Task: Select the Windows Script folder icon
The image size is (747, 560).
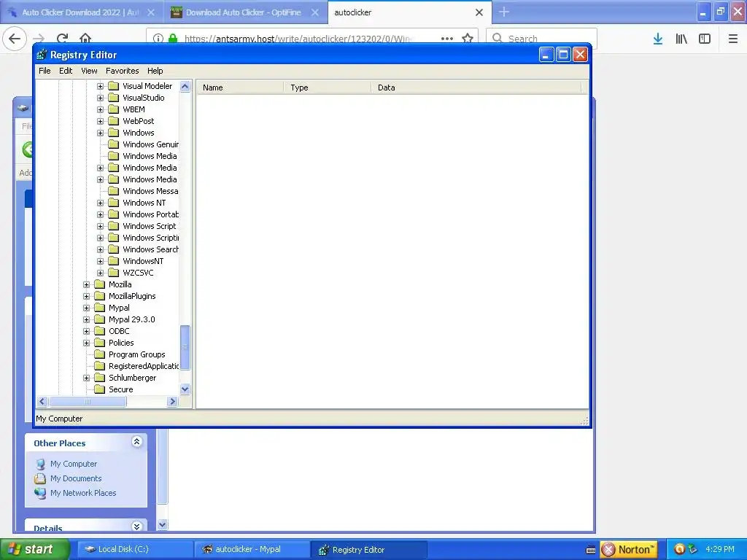Action: click(x=113, y=226)
